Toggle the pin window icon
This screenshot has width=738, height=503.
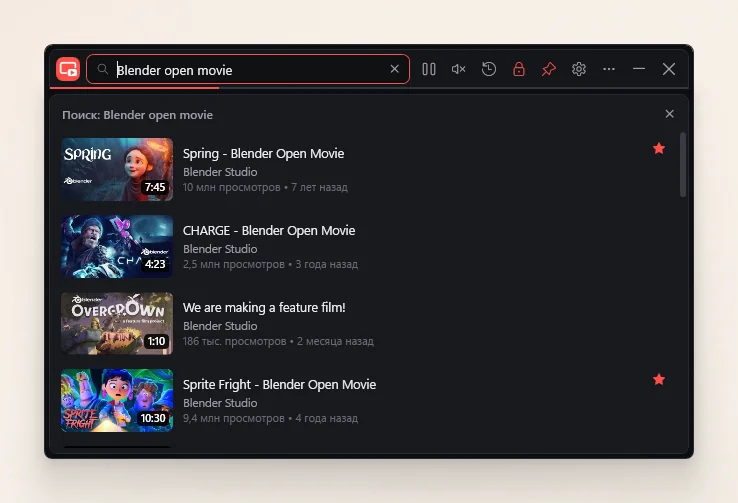point(549,69)
